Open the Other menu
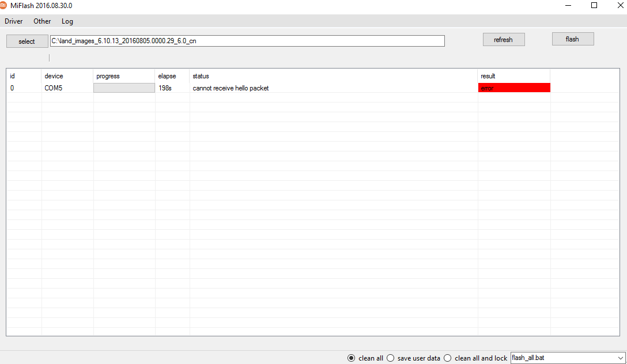This screenshot has height=364, width=627. (x=42, y=21)
